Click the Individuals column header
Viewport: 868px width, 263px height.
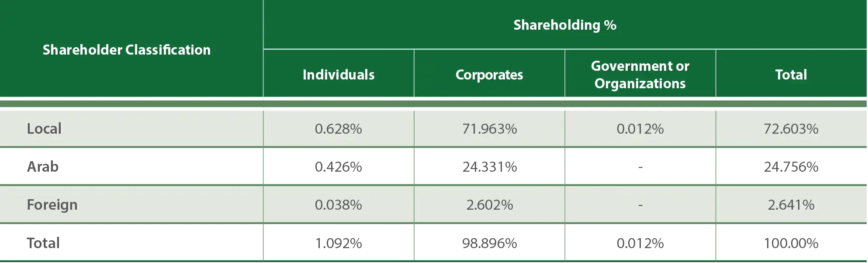(339, 75)
